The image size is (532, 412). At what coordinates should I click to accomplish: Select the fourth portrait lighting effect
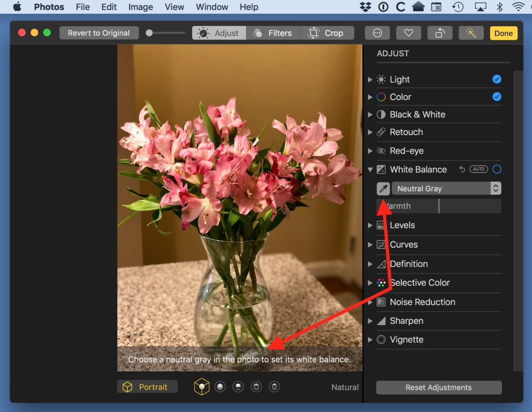tap(256, 387)
